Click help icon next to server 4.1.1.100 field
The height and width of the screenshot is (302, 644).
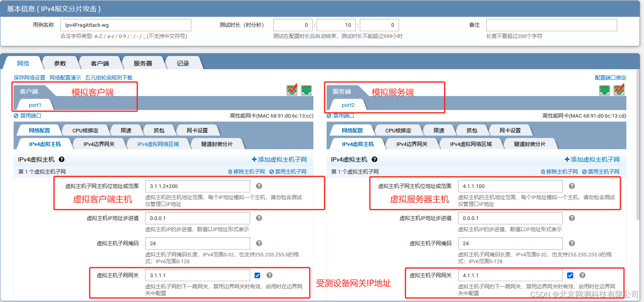[572, 186]
